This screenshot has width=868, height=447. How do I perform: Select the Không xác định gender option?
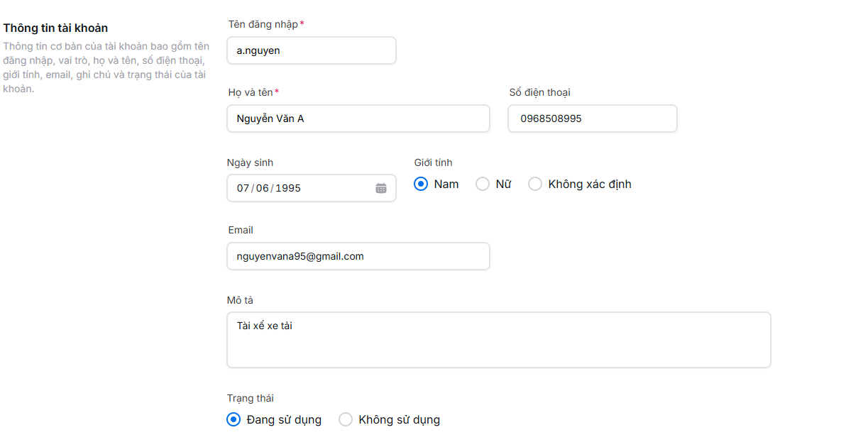click(535, 184)
